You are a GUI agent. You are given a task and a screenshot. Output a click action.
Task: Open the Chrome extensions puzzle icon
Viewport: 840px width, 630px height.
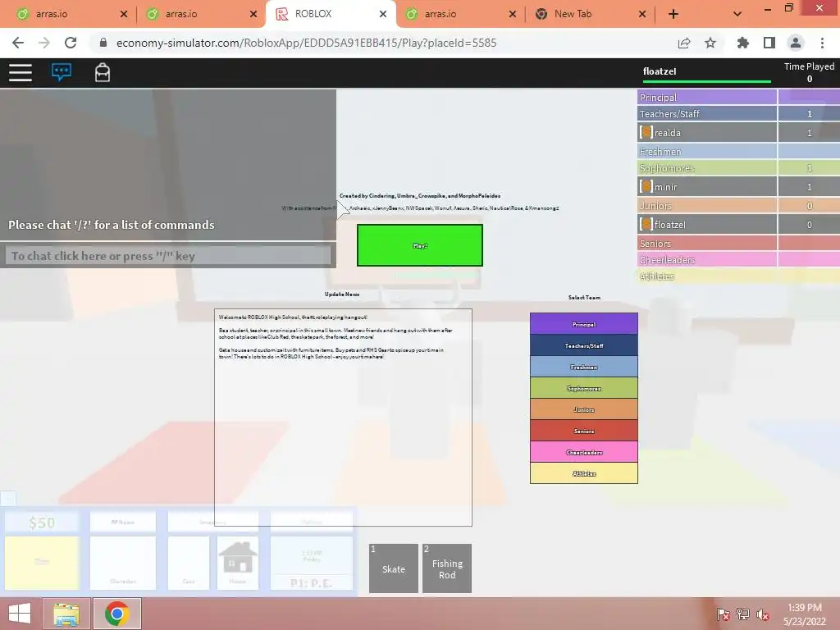742,43
